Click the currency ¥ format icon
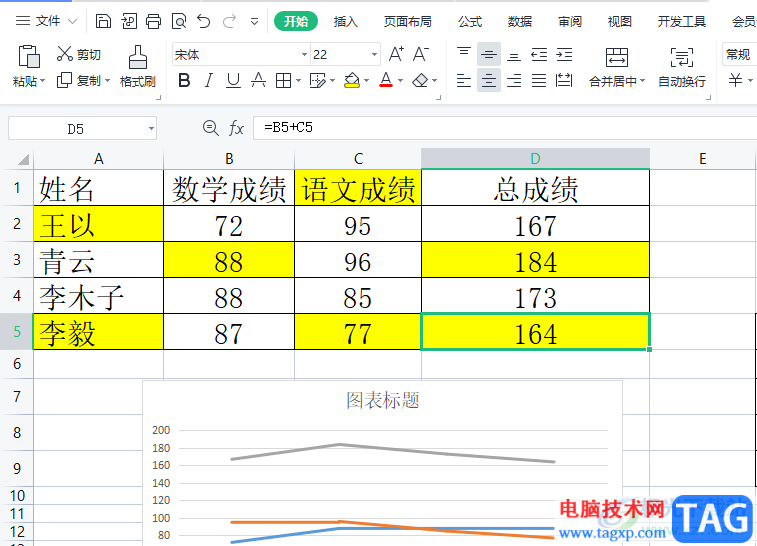757x546 pixels. [x=735, y=80]
